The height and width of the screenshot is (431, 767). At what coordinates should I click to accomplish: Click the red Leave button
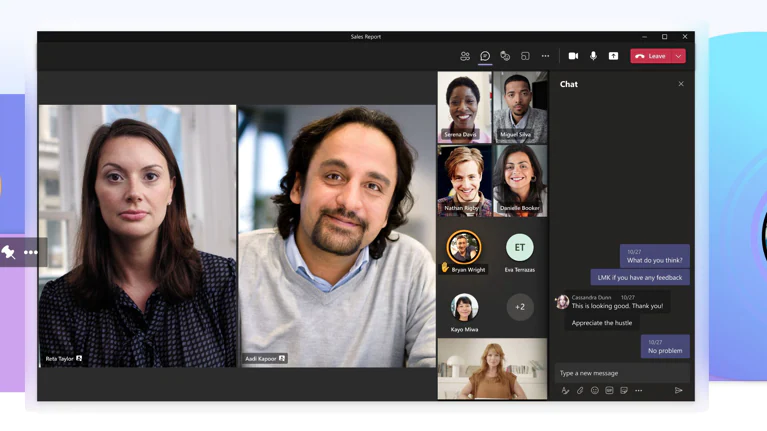(x=651, y=56)
